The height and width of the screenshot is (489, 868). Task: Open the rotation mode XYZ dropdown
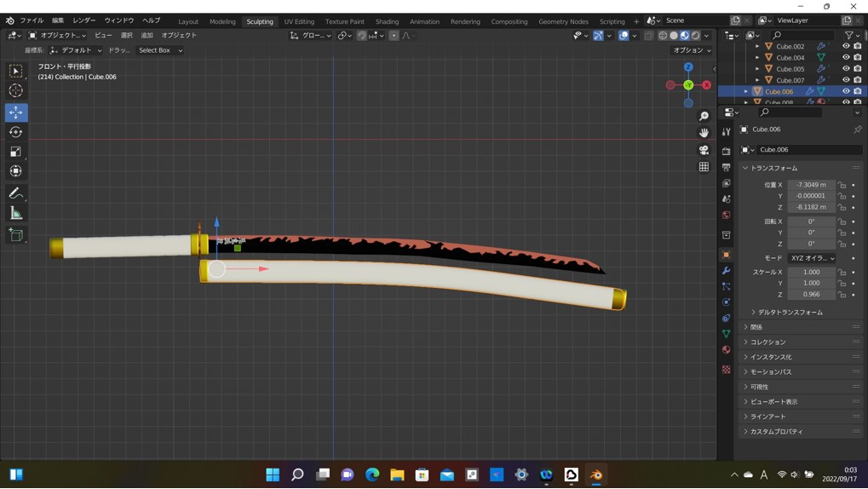click(x=812, y=258)
